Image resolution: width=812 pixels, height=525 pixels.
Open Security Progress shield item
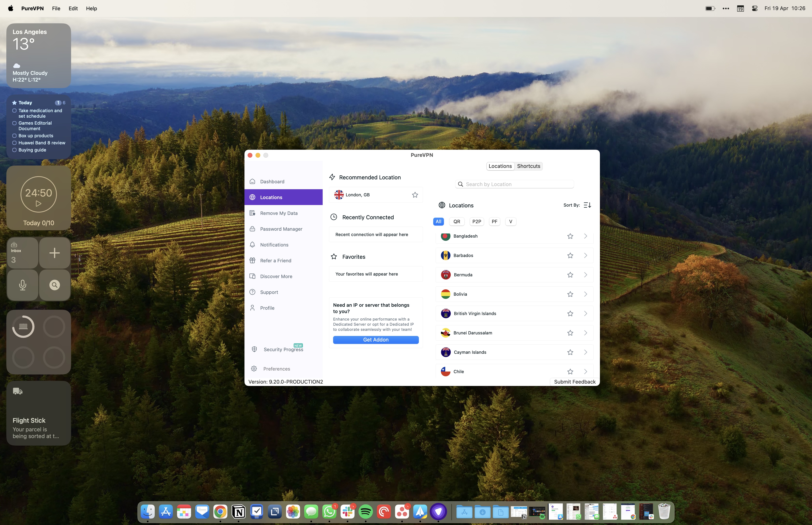(283, 349)
